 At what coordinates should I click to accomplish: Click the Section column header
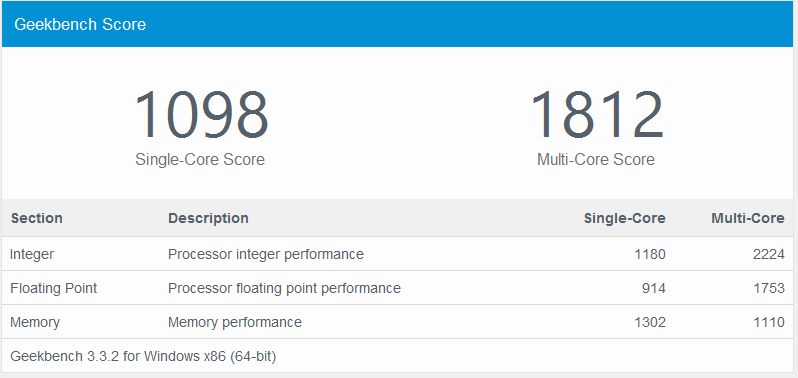[x=37, y=218]
